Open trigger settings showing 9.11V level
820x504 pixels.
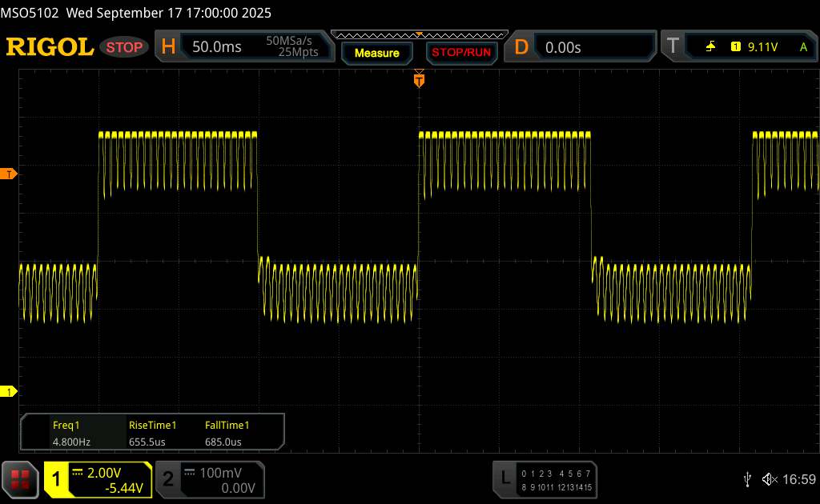click(761, 47)
